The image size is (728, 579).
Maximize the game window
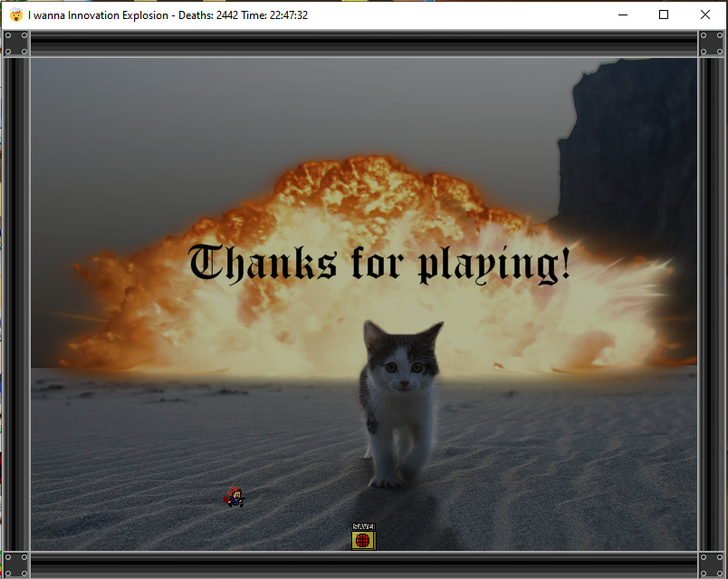pyautogui.click(x=664, y=14)
